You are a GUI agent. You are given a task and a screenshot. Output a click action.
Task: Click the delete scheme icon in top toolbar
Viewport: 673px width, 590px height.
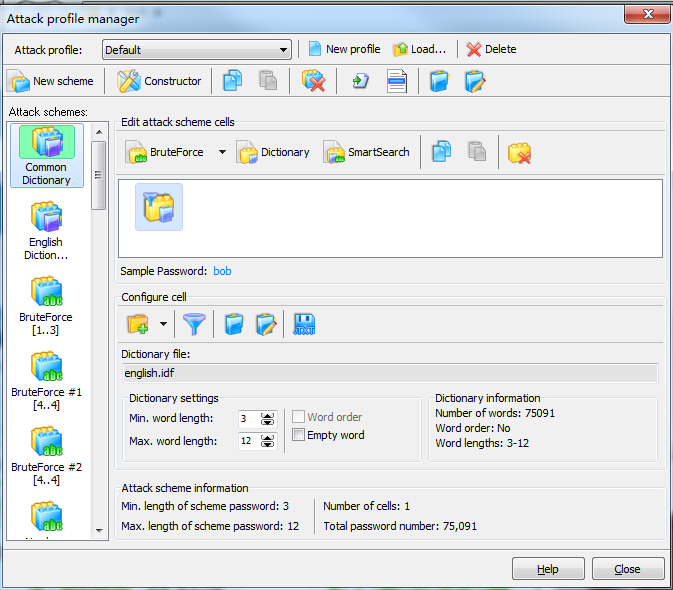(x=314, y=81)
